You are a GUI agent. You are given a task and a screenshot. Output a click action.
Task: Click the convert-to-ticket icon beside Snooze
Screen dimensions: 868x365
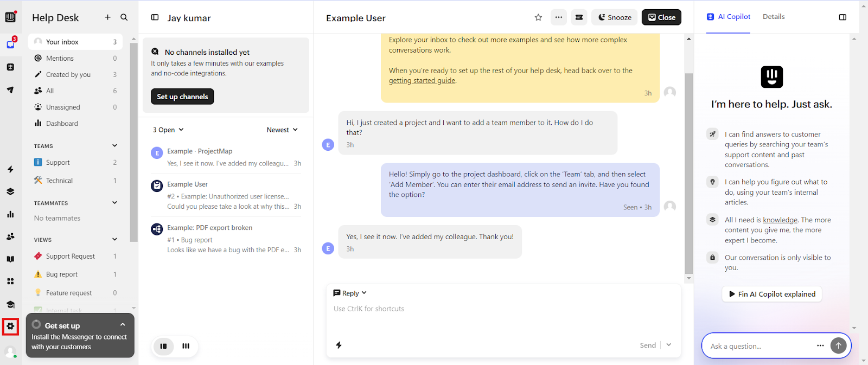pos(579,17)
